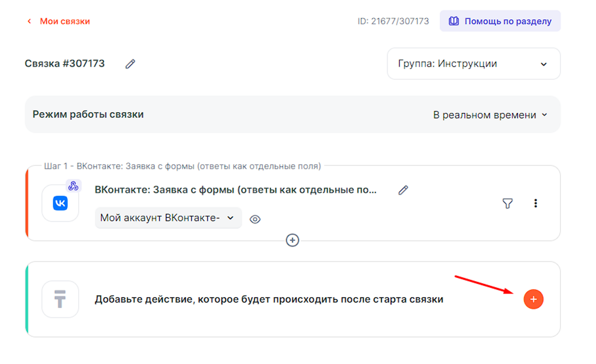Open the Мои связки link
Screen dimensions: 596x364
coord(65,21)
